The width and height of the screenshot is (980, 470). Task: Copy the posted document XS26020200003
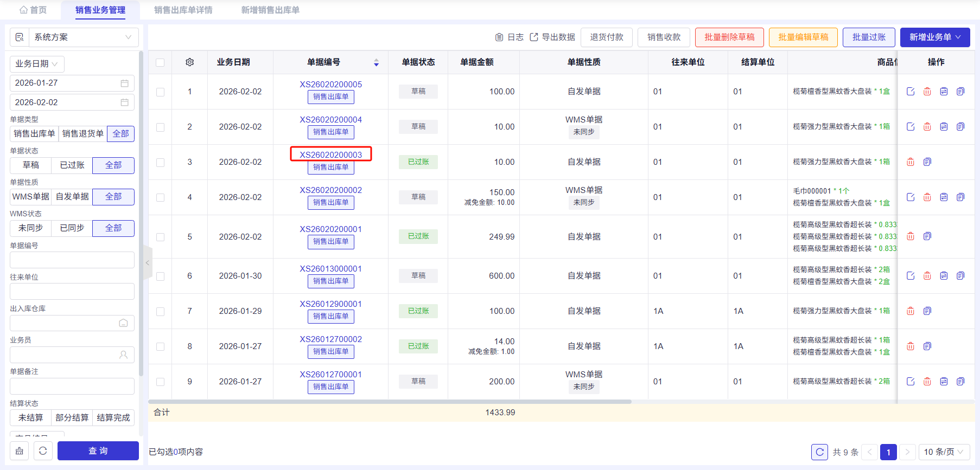[927, 162]
